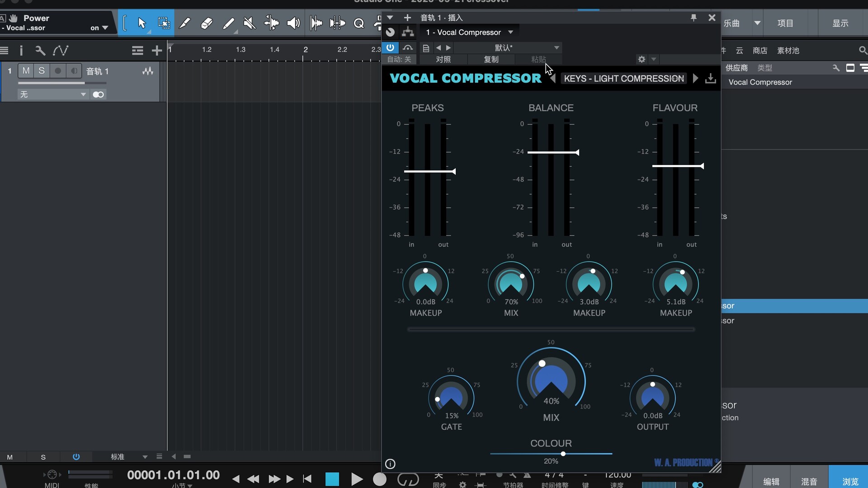Select the Bend tool
This screenshot has width=868, height=488.
(271, 23)
